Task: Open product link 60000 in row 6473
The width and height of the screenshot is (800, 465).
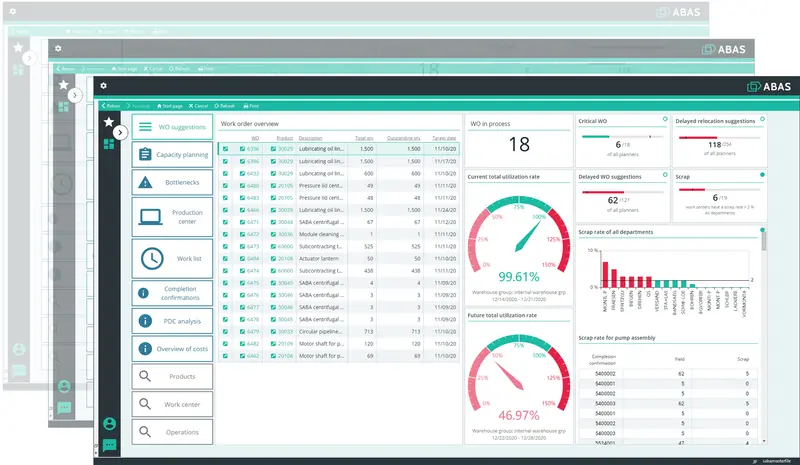Action: click(x=285, y=246)
